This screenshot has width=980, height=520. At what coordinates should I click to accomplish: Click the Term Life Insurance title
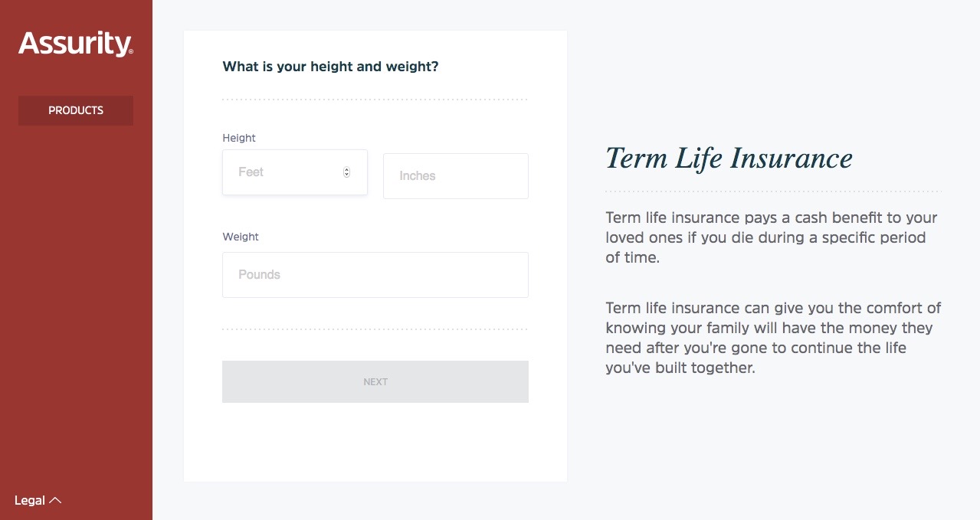coord(729,159)
